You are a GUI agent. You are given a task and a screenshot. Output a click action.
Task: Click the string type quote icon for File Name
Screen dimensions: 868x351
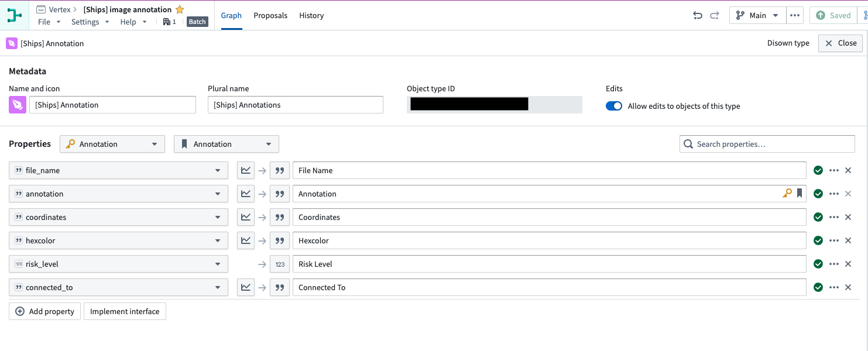pos(279,170)
